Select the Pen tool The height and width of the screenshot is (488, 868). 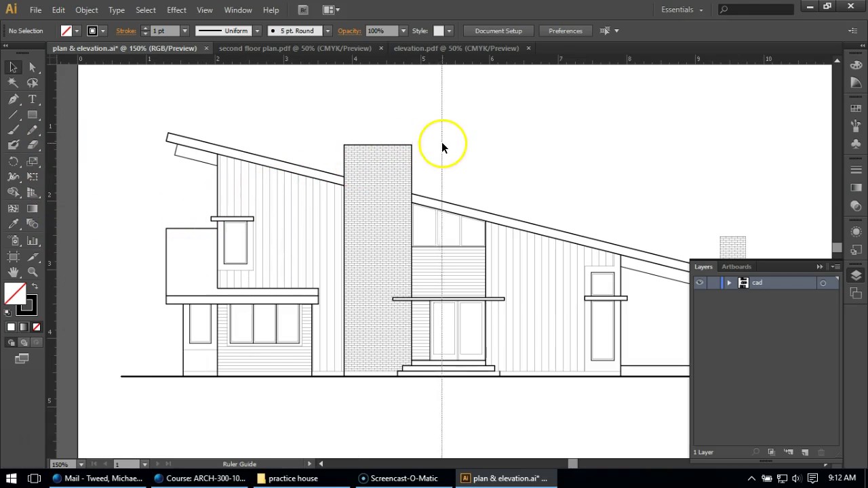(x=13, y=99)
